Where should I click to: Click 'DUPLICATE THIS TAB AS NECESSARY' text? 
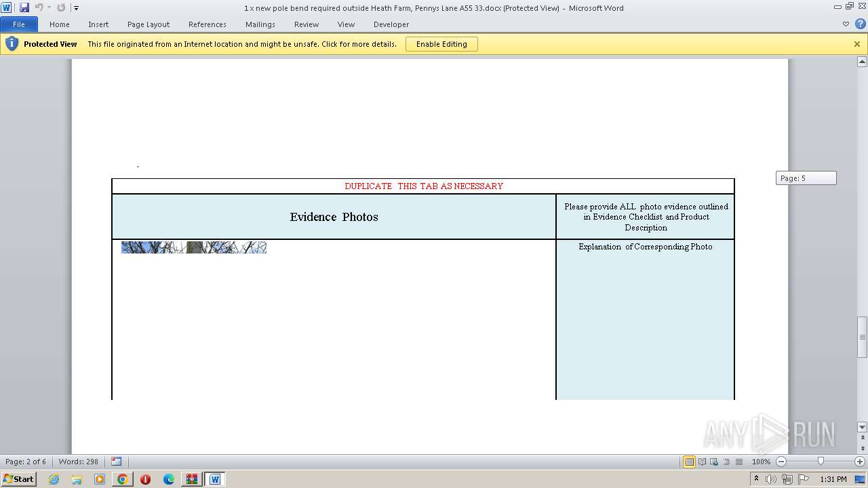click(424, 186)
